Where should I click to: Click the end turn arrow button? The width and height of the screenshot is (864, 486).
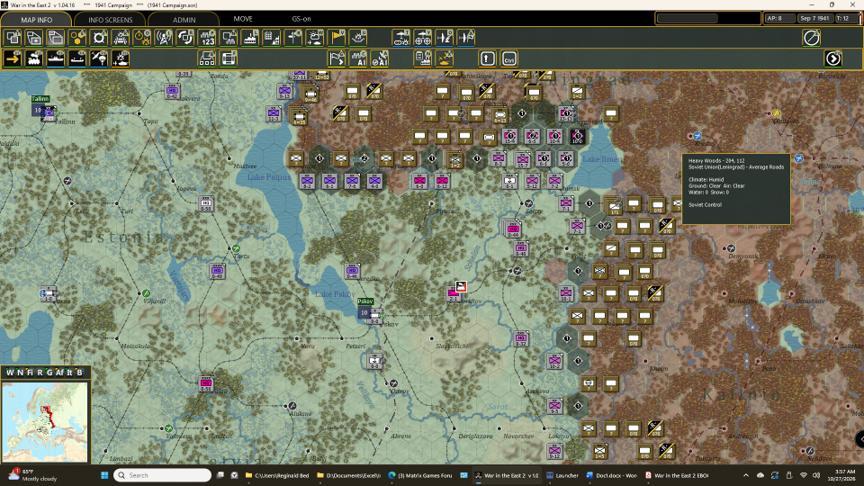coord(833,58)
